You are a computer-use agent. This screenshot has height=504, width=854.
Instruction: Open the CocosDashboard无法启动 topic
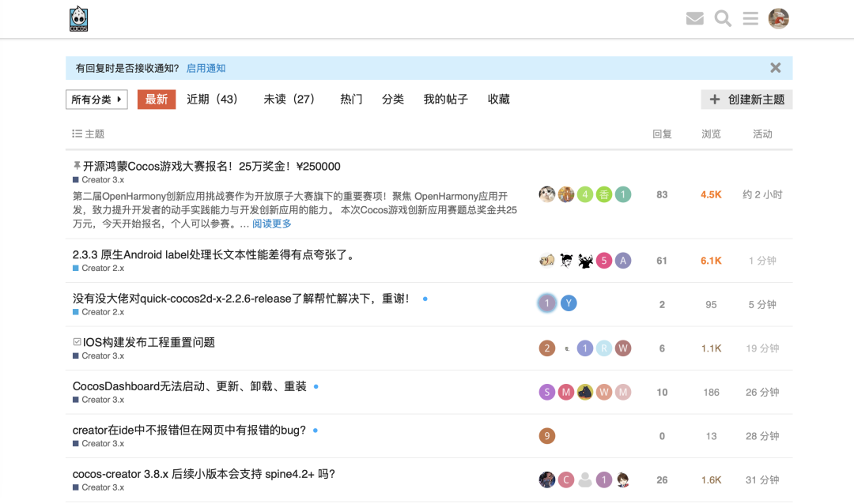point(190,386)
